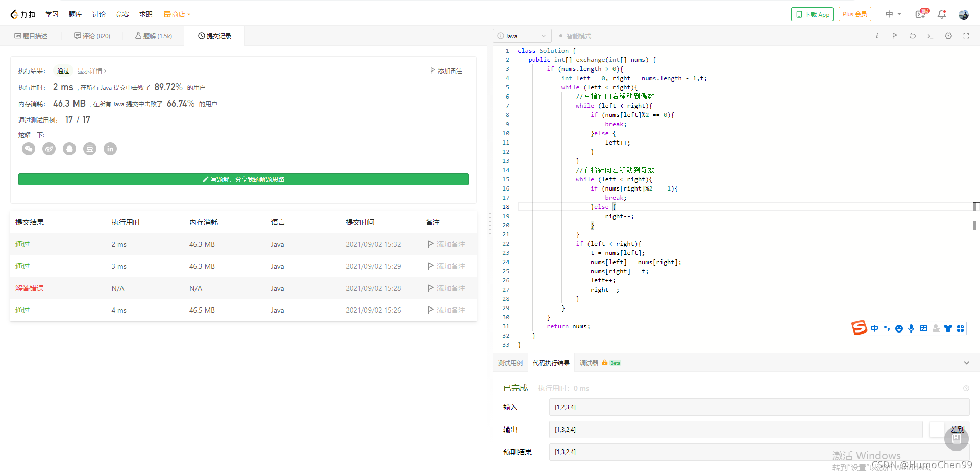This screenshot has height=474, width=980.
Task: Open Sogou soft keyboard icon
Action: tap(923, 328)
